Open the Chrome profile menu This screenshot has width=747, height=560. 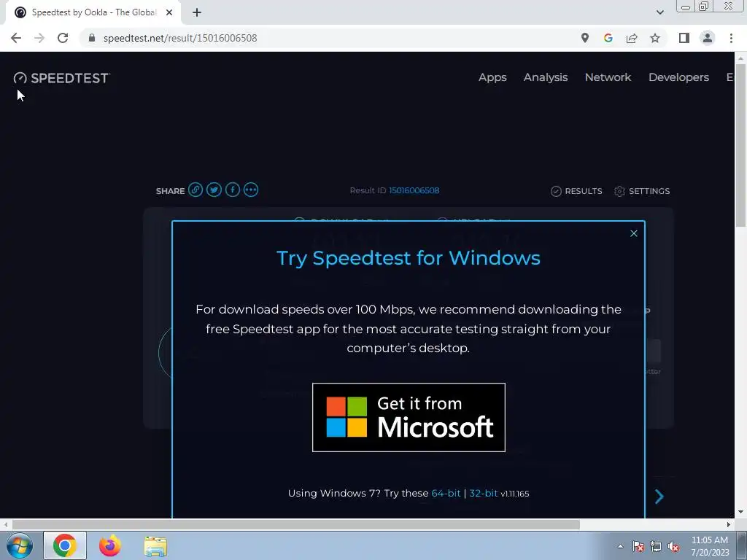coord(708,38)
